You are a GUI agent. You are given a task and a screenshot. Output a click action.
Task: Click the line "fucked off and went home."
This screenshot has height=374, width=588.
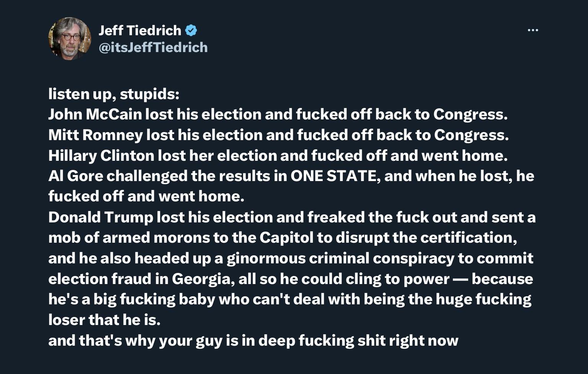click(x=146, y=196)
